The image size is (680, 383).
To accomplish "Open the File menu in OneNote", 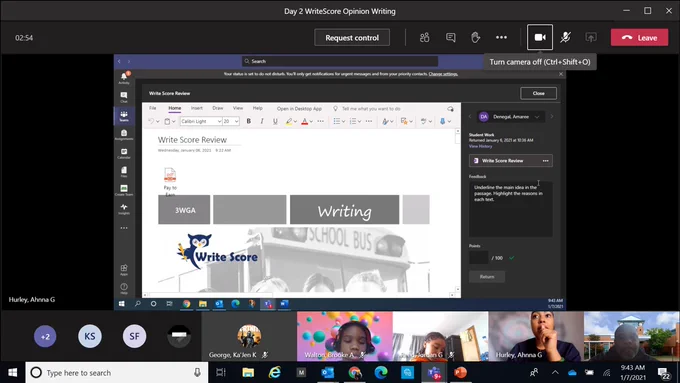I will pos(153,108).
